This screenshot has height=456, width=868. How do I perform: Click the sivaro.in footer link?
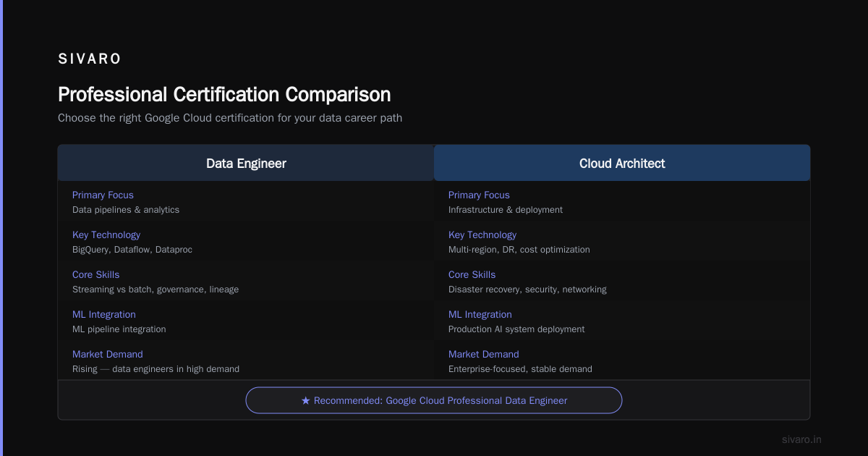tap(802, 439)
